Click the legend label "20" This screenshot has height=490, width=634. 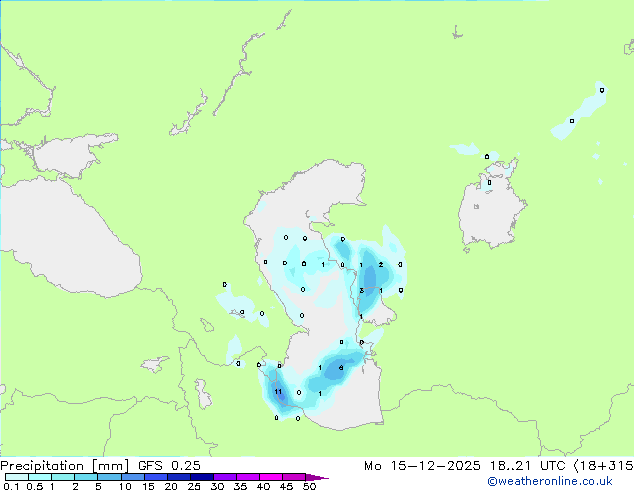[171, 486]
